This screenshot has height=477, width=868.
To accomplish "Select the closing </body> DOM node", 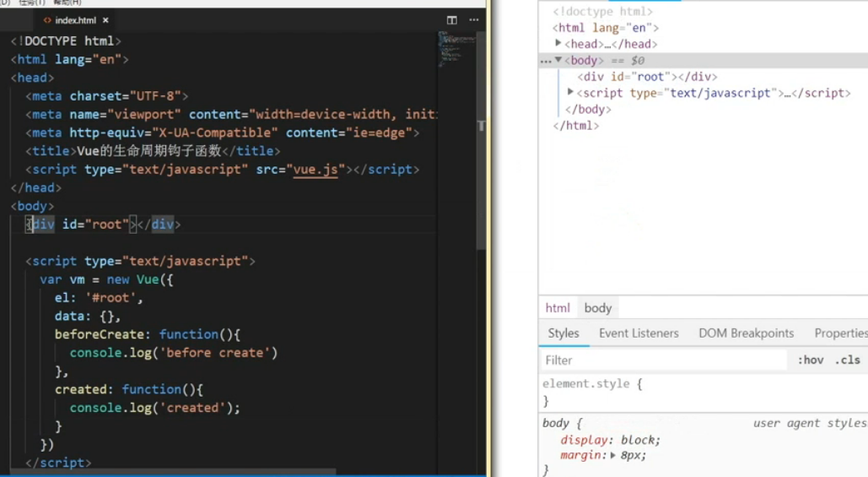I will [x=588, y=109].
